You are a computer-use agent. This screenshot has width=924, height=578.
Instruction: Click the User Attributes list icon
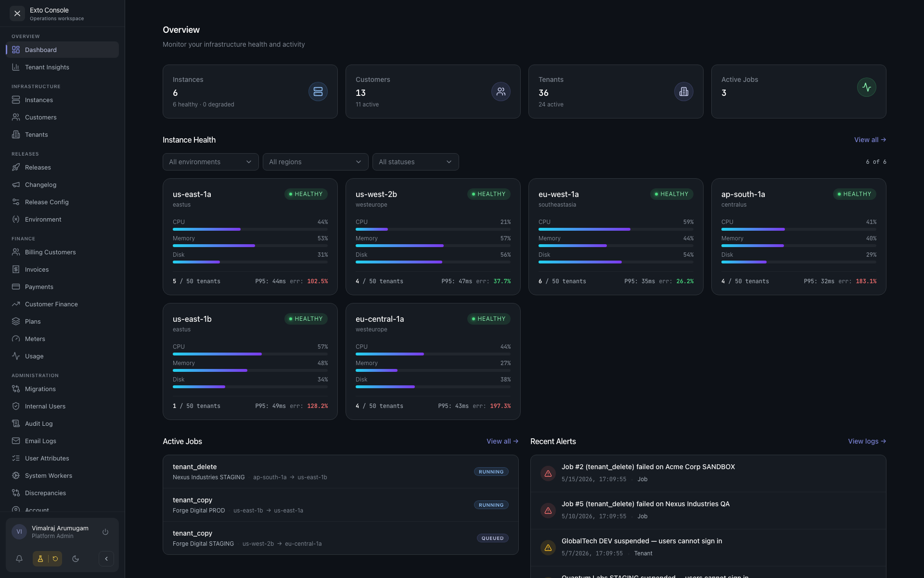click(x=16, y=458)
